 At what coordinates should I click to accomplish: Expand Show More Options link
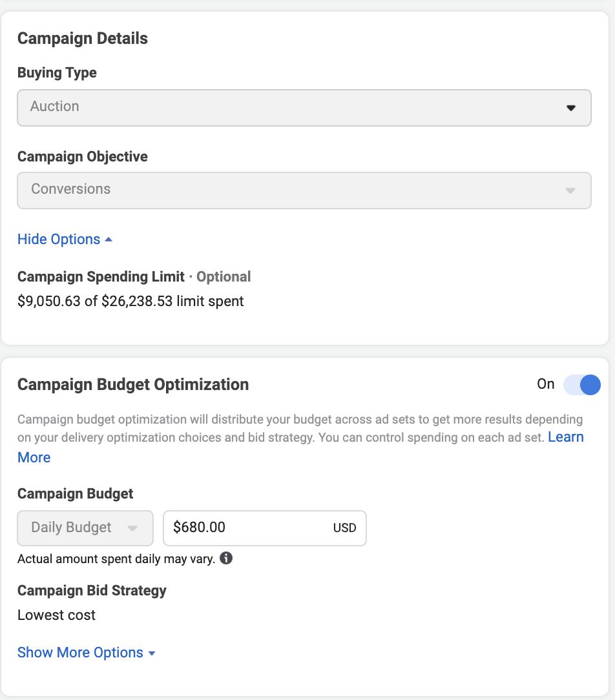pyautogui.click(x=80, y=652)
